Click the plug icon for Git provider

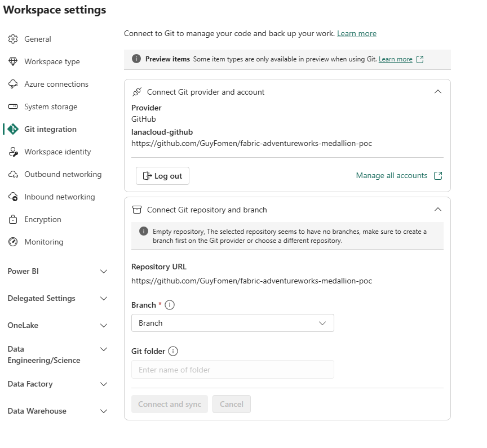point(137,92)
